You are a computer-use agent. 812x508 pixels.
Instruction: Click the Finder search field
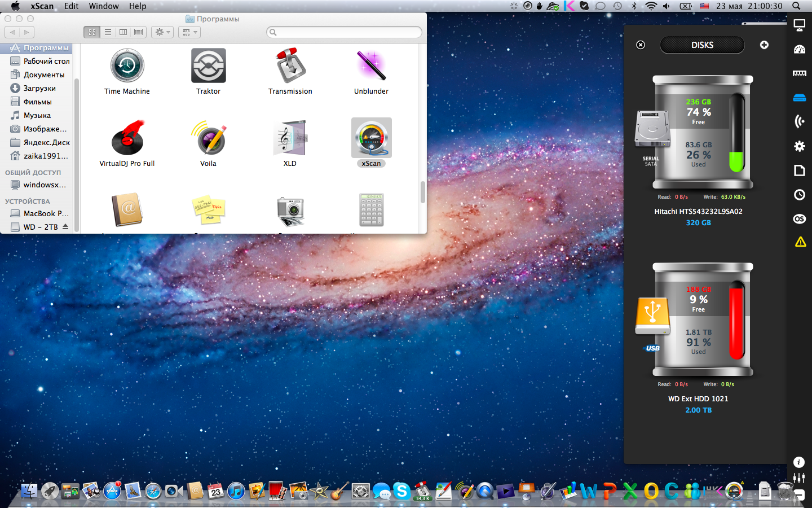click(344, 32)
